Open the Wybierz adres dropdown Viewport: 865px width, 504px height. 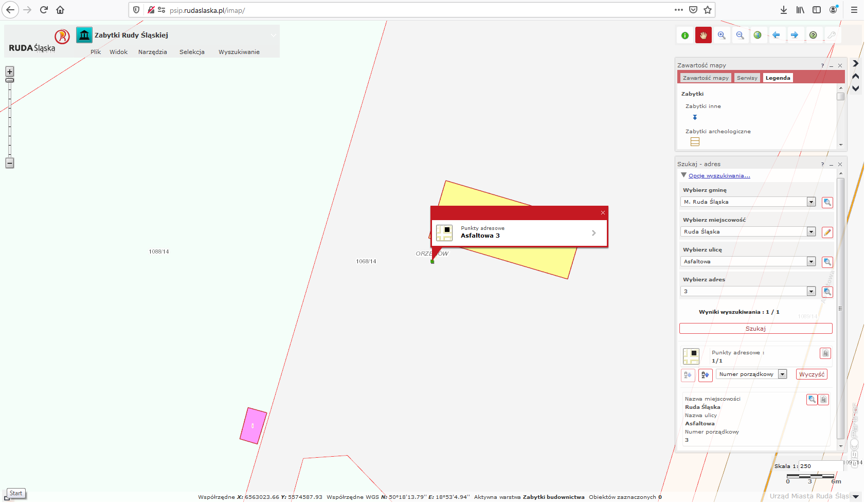tap(811, 292)
